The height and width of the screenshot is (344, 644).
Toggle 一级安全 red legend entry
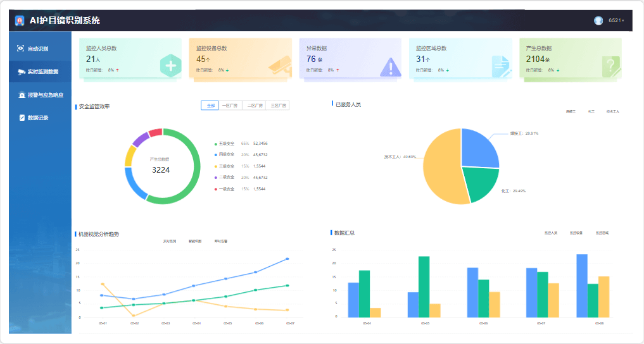[226, 189]
